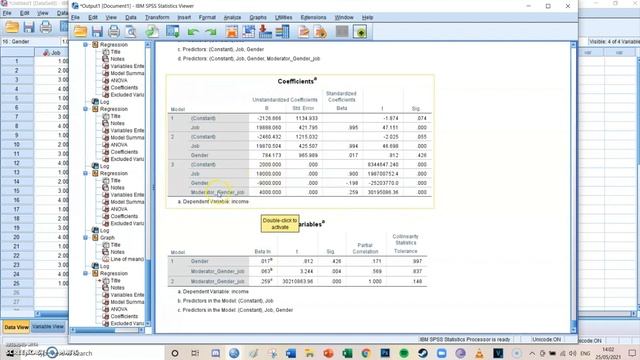
Task: Click the Go to Variable icon
Action: pyautogui.click(x=265, y=31)
